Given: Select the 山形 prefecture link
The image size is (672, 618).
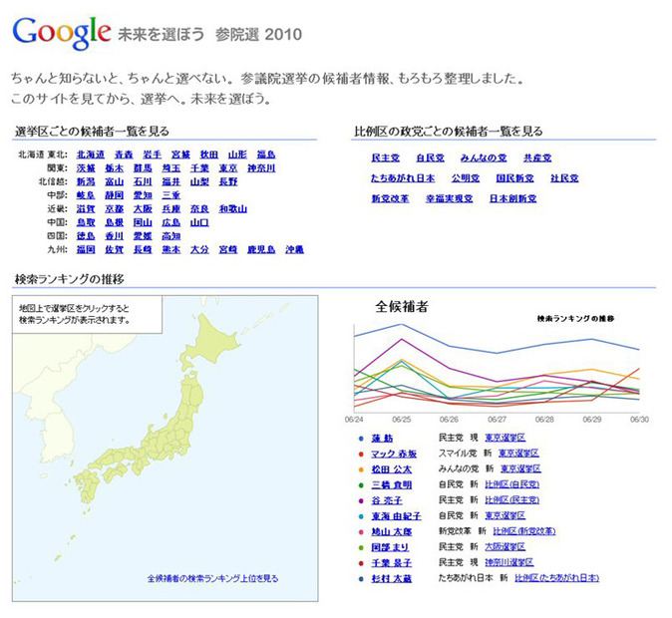Looking at the screenshot, I should 237,154.
